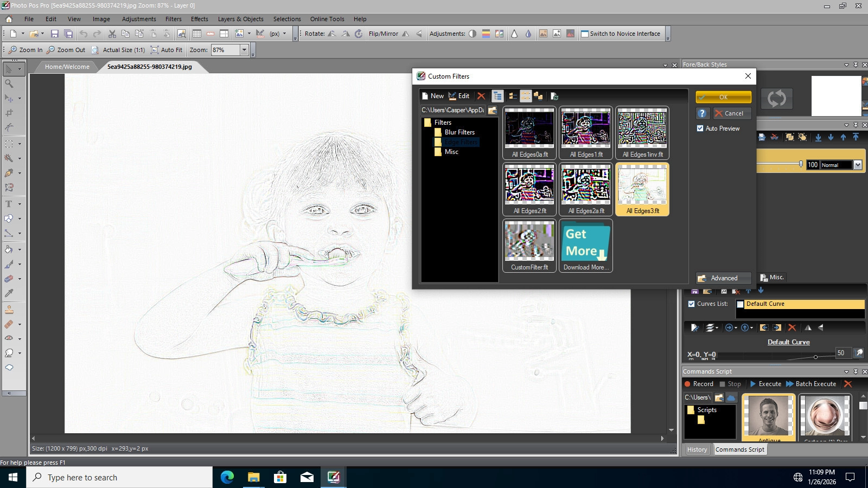Screen dimensions: 868x488
Task: Select the Blur Filters folder
Action: 459,132
